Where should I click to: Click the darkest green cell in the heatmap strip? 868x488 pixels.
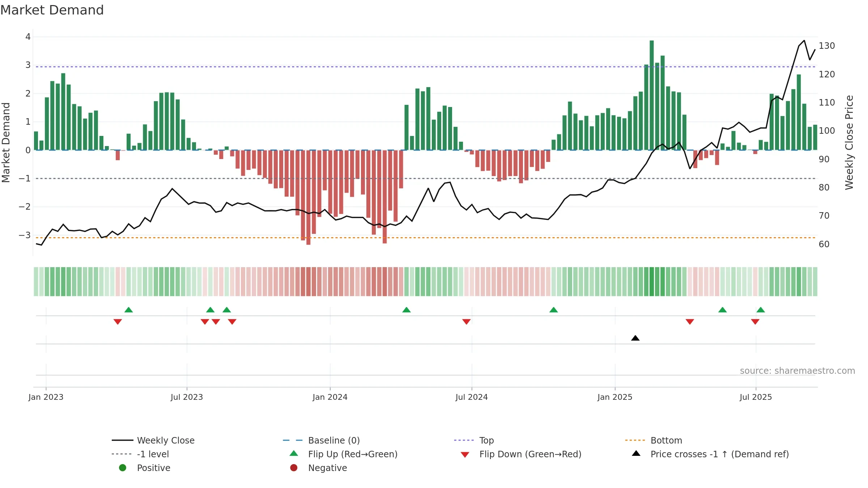point(652,282)
